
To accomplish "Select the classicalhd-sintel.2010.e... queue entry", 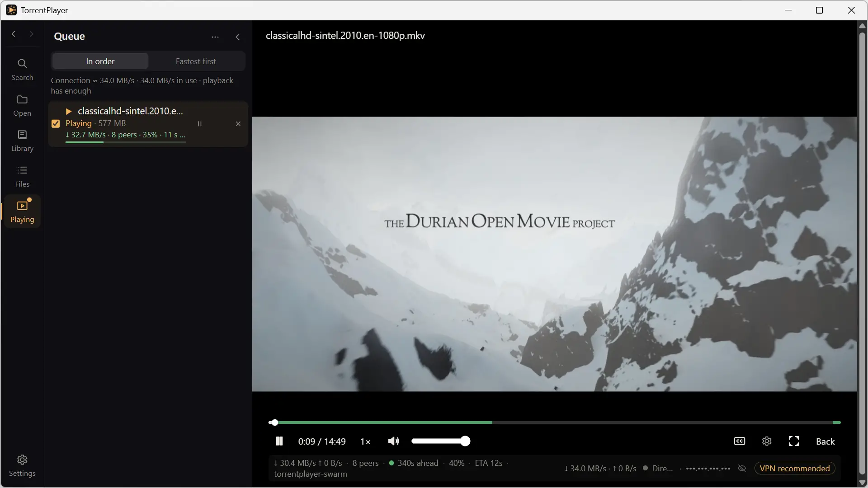I will [148, 124].
